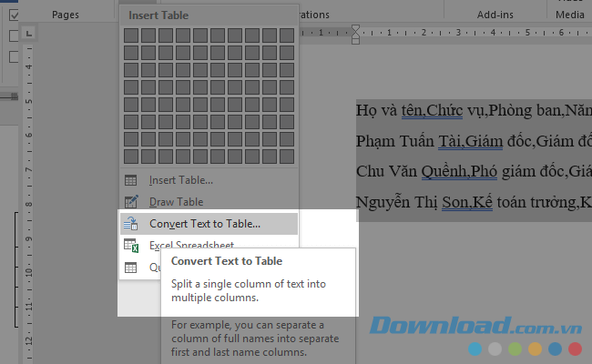Click the Excel Spreadsheet icon

click(x=131, y=246)
